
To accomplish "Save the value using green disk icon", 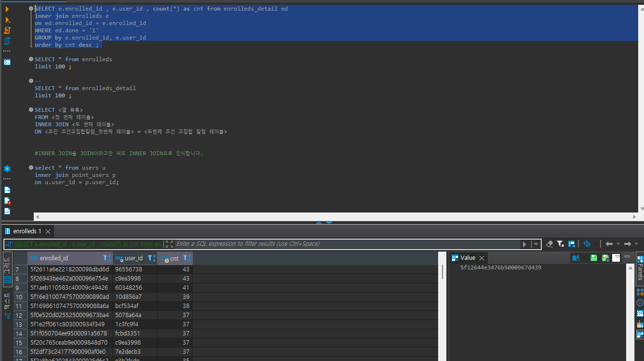I will click(x=593, y=258).
